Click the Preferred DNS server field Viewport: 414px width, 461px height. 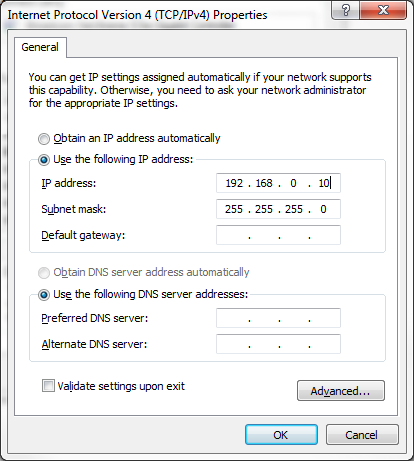[278, 318]
